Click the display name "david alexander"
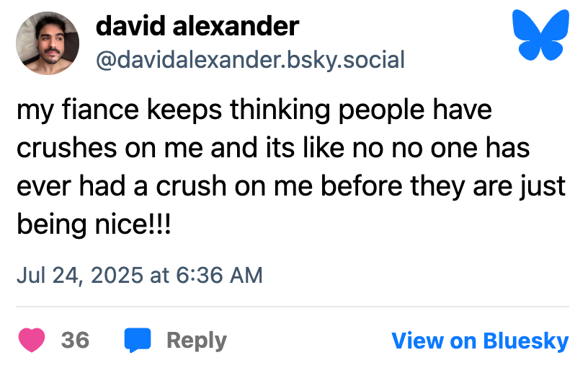588x368 pixels. (197, 27)
